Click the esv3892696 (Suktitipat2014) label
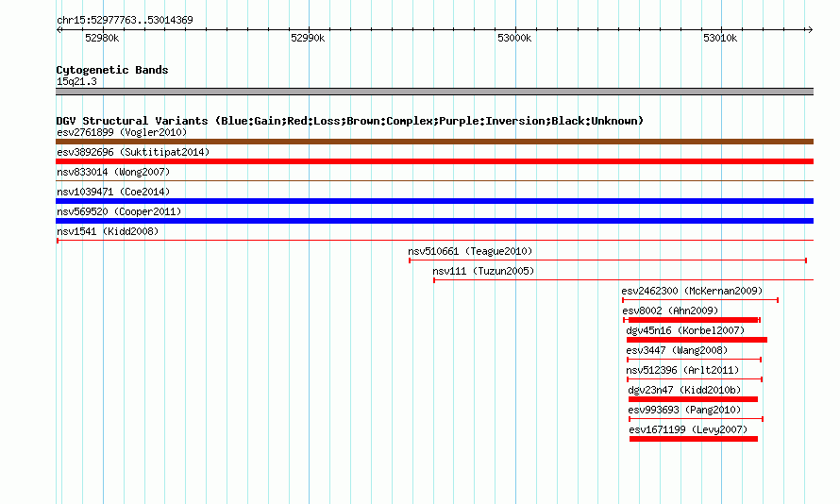840x504 pixels. 133,152
